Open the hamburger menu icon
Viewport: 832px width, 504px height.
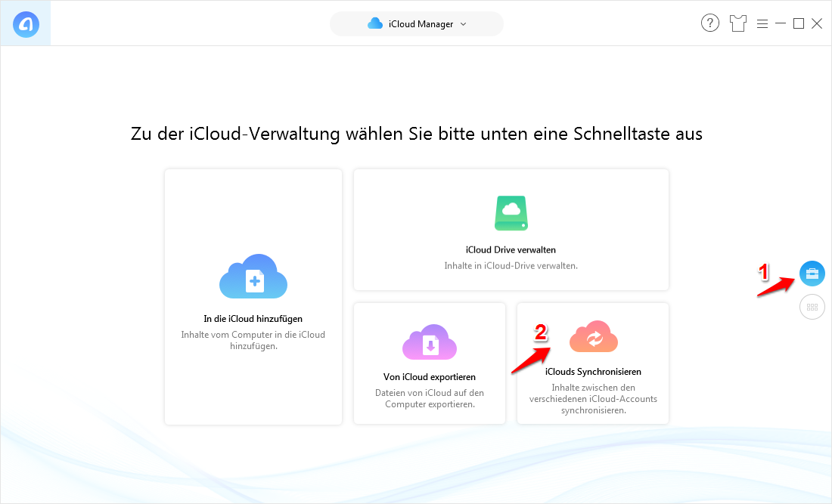(762, 24)
